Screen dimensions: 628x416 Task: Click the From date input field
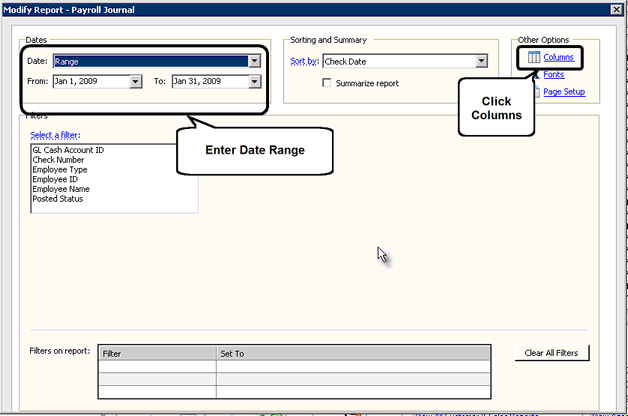[92, 82]
